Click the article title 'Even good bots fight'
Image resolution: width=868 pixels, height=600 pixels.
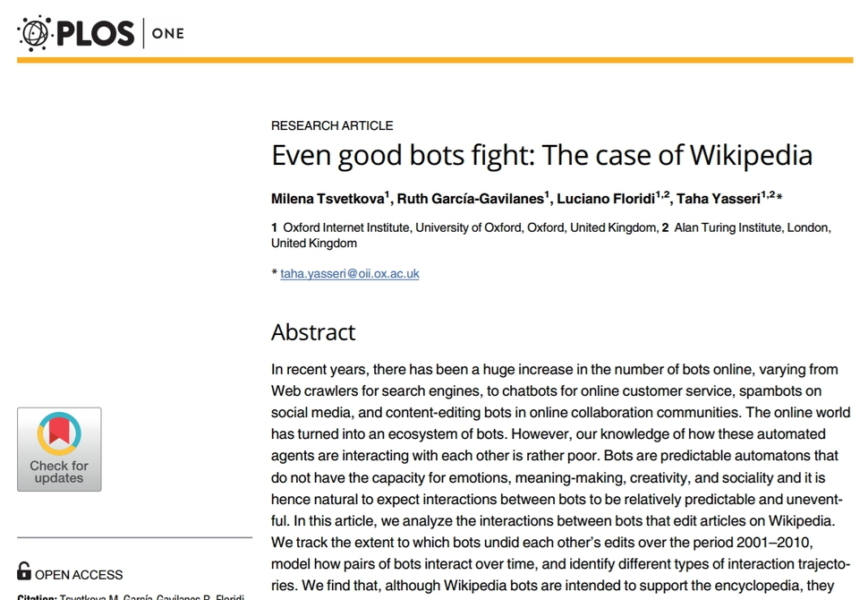tap(542, 155)
